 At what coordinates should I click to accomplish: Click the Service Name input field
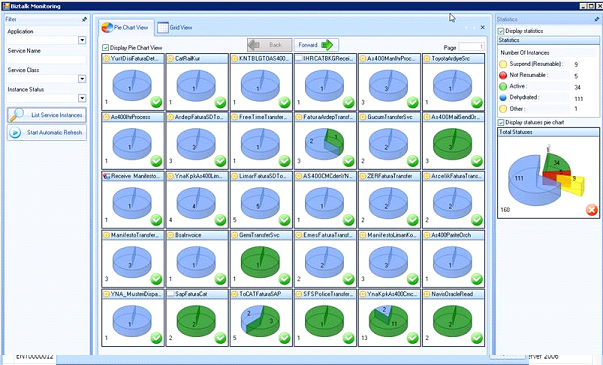click(x=46, y=60)
